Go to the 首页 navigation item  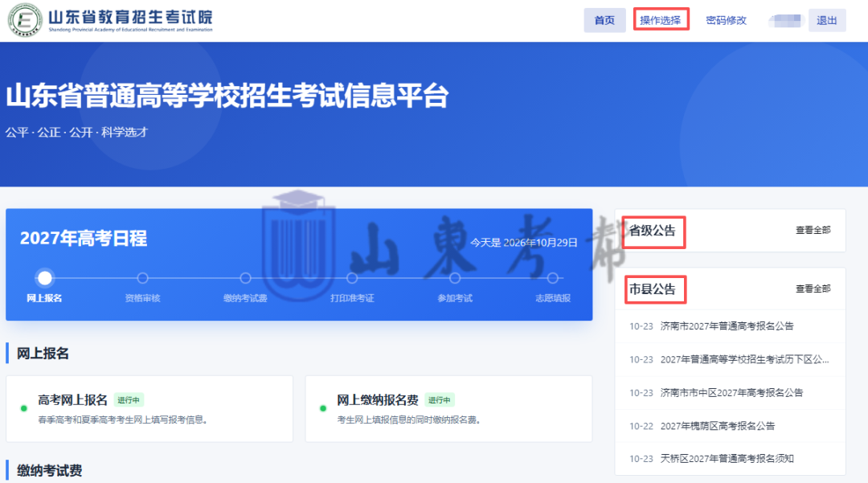click(604, 20)
